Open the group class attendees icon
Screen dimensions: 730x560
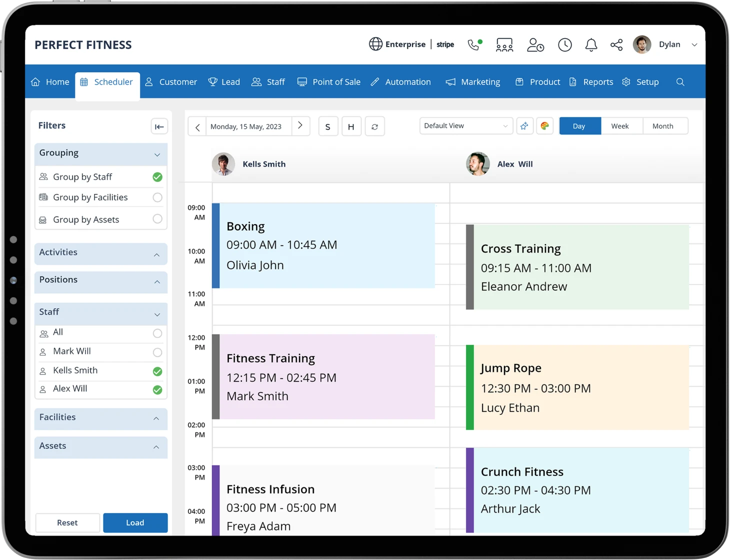[x=504, y=45]
